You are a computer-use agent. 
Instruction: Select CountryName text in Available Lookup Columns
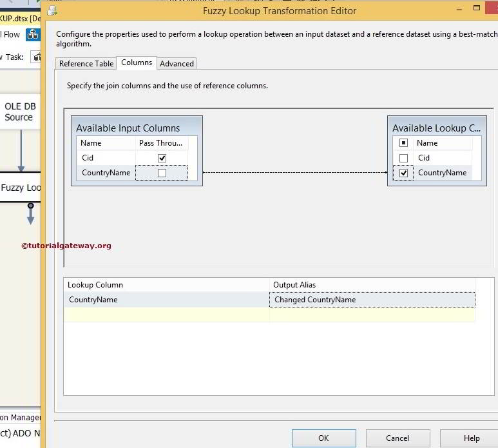click(442, 173)
